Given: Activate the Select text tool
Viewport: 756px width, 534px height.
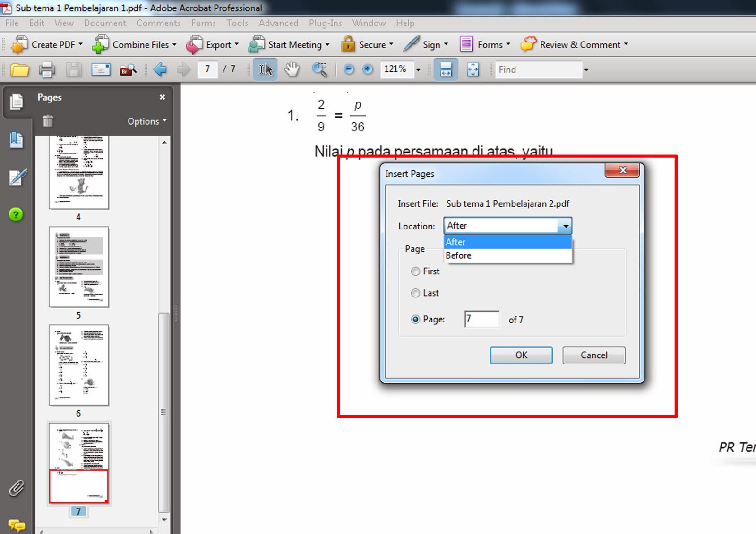Looking at the screenshot, I should click(x=265, y=69).
